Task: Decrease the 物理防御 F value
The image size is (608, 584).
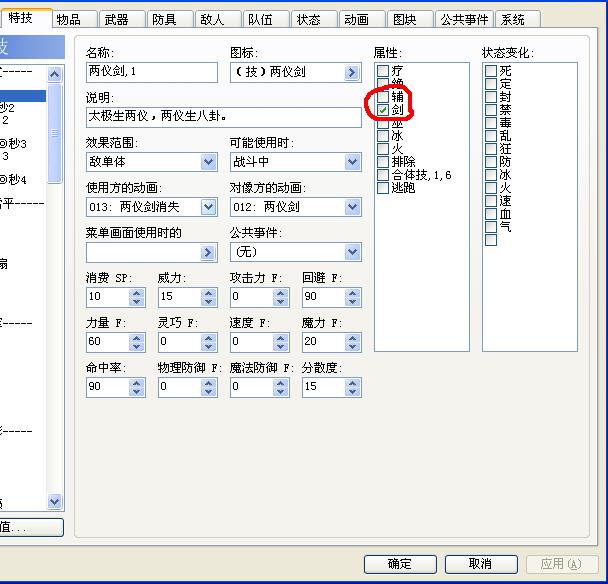Action: (x=208, y=392)
